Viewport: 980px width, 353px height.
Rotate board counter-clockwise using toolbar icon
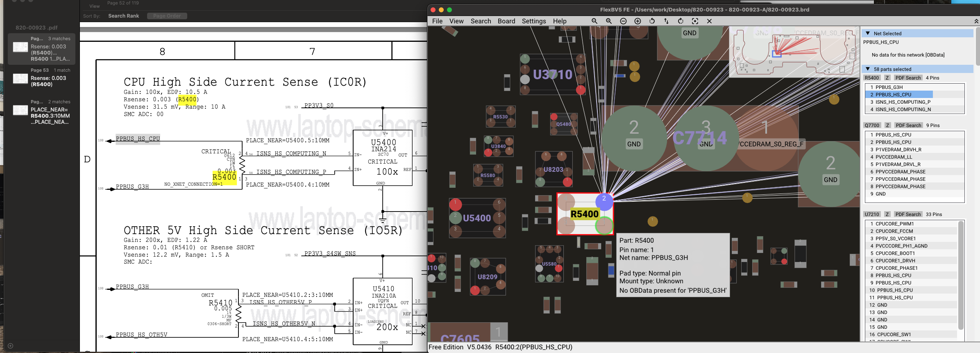(x=652, y=21)
